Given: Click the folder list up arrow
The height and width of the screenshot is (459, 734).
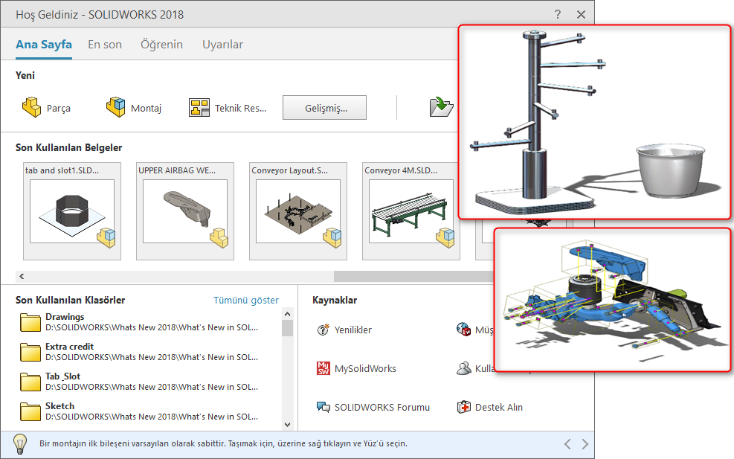Looking at the screenshot, I should (x=287, y=314).
